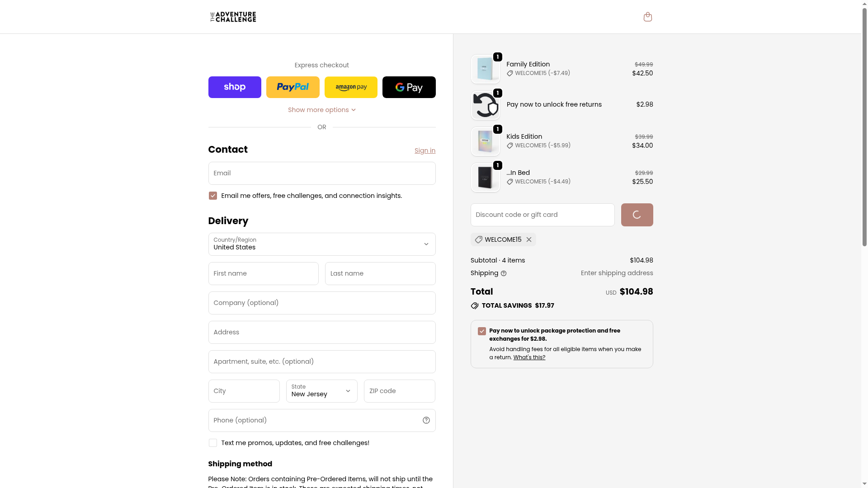Uncheck email offers and challenges checkbox
The image size is (868, 488).
pyautogui.click(x=213, y=196)
